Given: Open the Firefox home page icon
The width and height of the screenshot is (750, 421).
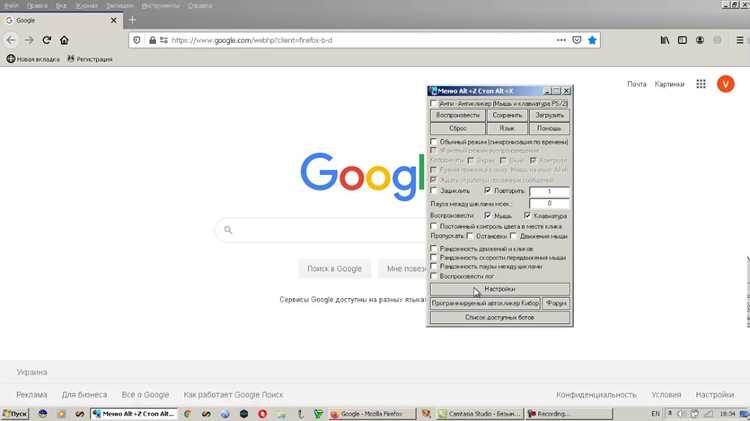Looking at the screenshot, I should [64, 40].
